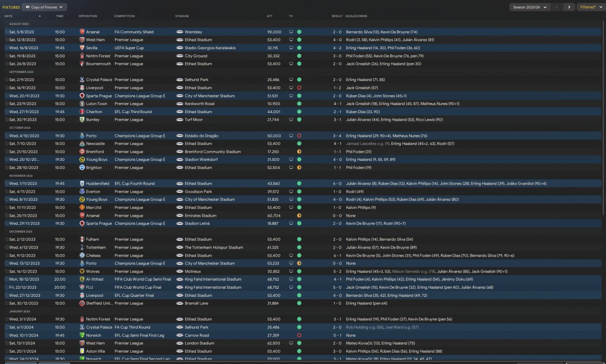The image size is (606, 364).
Task: Click the green win indicator in the Everton row
Action: tap(299, 192)
